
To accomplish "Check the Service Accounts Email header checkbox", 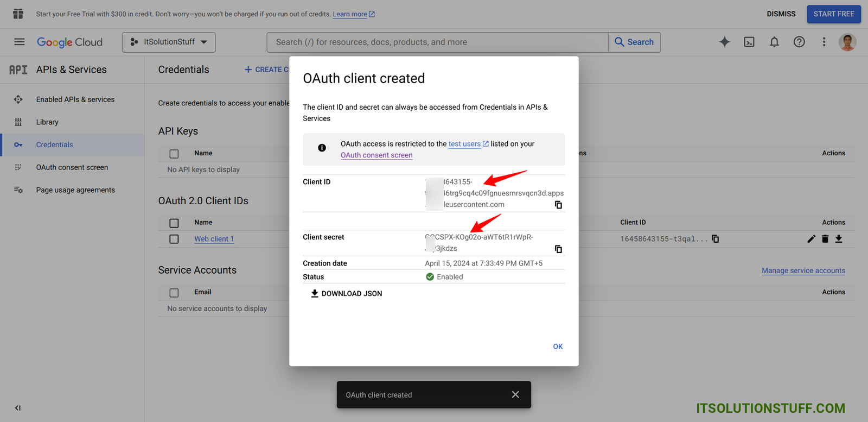I will click(174, 293).
